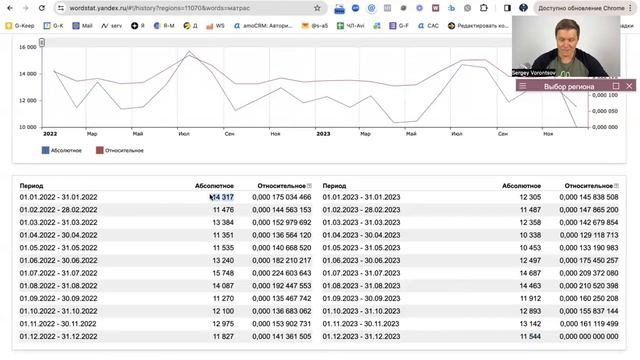Click info icon beside right Относительное header

pyautogui.click(x=616, y=186)
